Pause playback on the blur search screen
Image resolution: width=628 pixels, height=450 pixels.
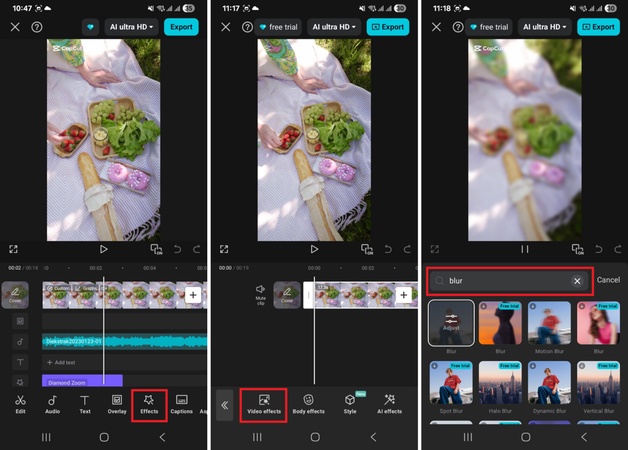(524, 249)
